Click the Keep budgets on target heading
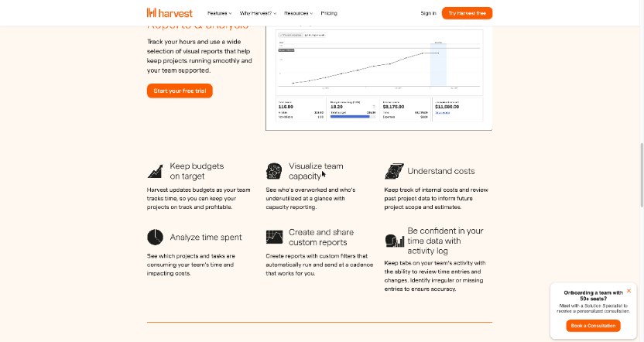Screen dimensions: 644x342 click(197, 171)
